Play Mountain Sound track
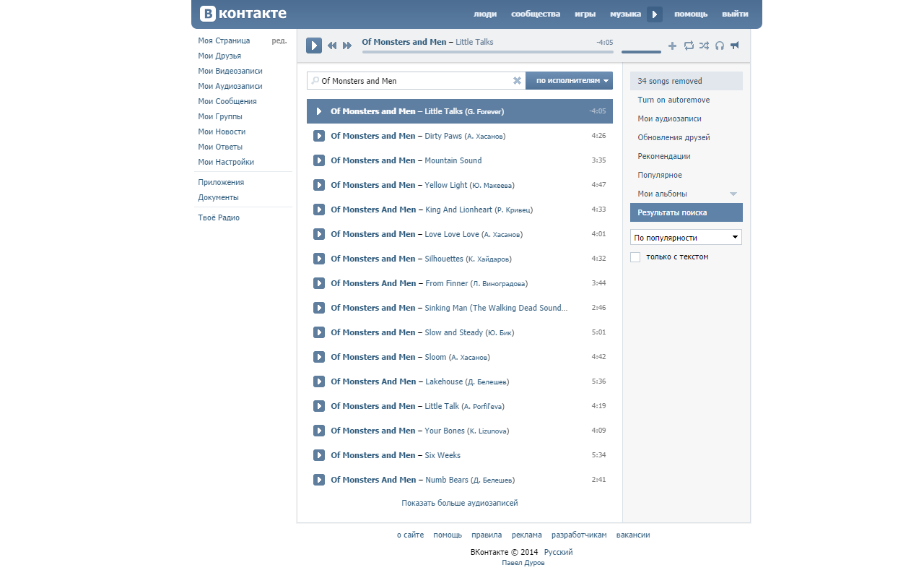This screenshot has width=924, height=578. (x=319, y=160)
